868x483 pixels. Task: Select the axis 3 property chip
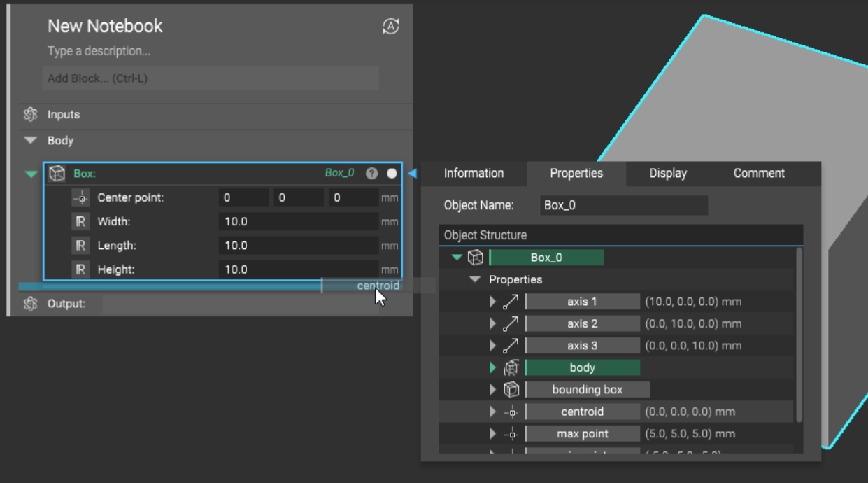click(x=582, y=346)
